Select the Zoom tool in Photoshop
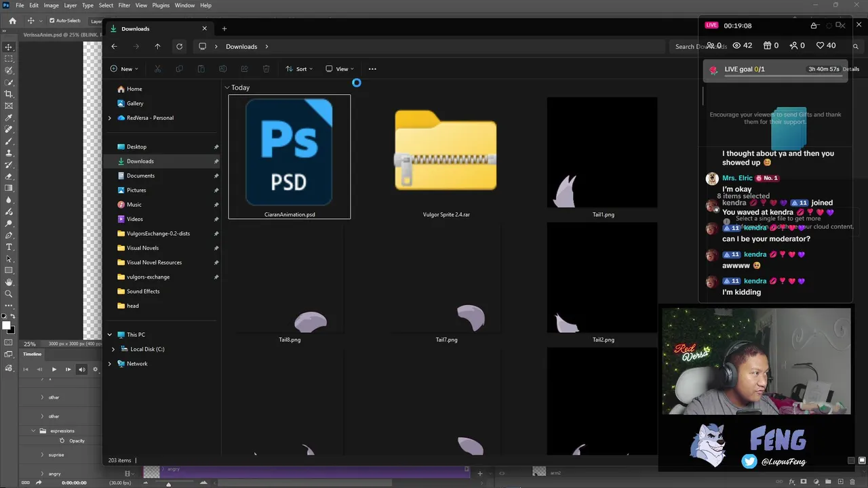Screen dimensions: 868x488 (x=9, y=293)
